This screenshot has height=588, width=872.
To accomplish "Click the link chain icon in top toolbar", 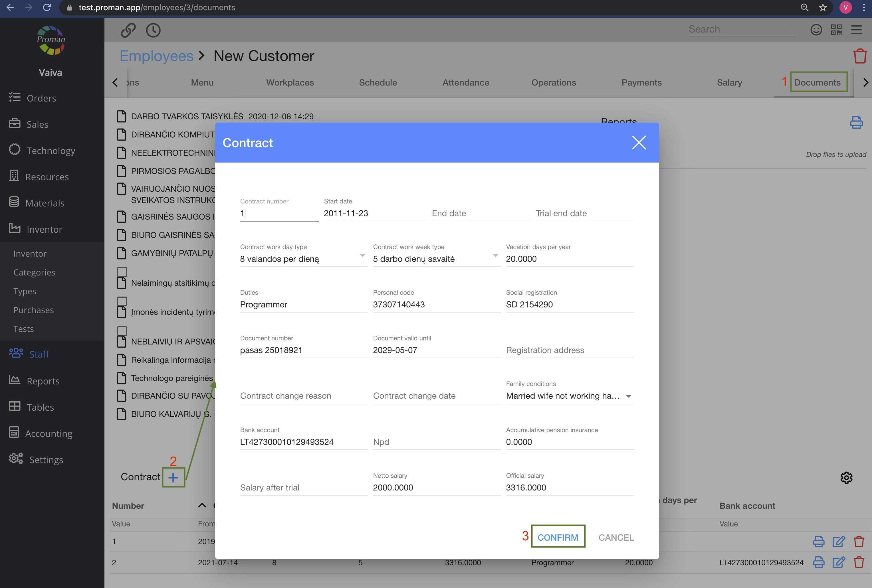I will click(x=128, y=30).
